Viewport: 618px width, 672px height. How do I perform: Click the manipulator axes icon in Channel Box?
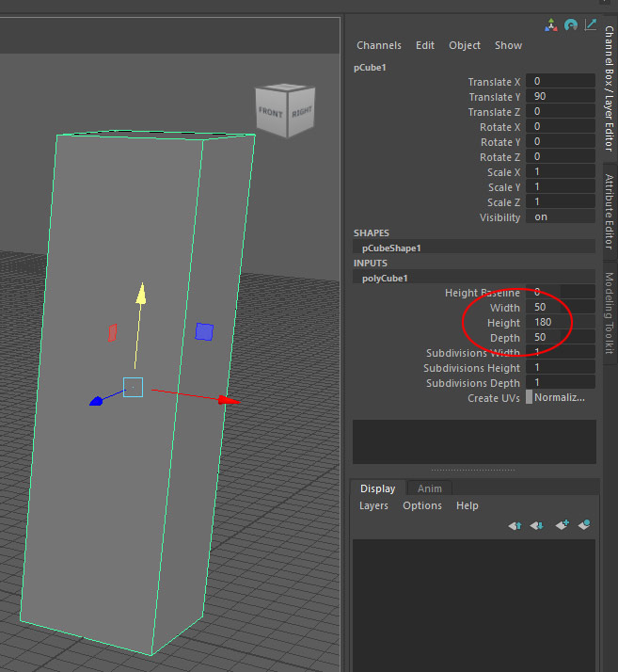pyautogui.click(x=551, y=25)
